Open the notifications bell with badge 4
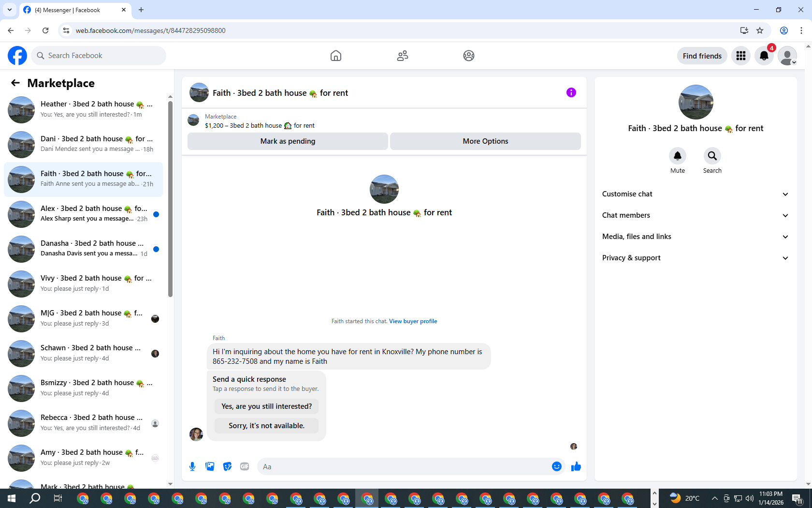Screen dimensions: 812x508 point(764,56)
